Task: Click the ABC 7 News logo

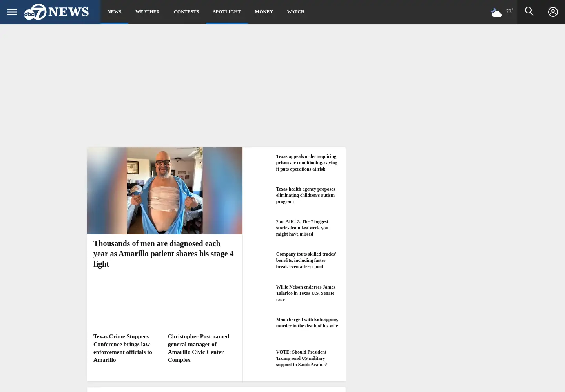Action: [56, 12]
